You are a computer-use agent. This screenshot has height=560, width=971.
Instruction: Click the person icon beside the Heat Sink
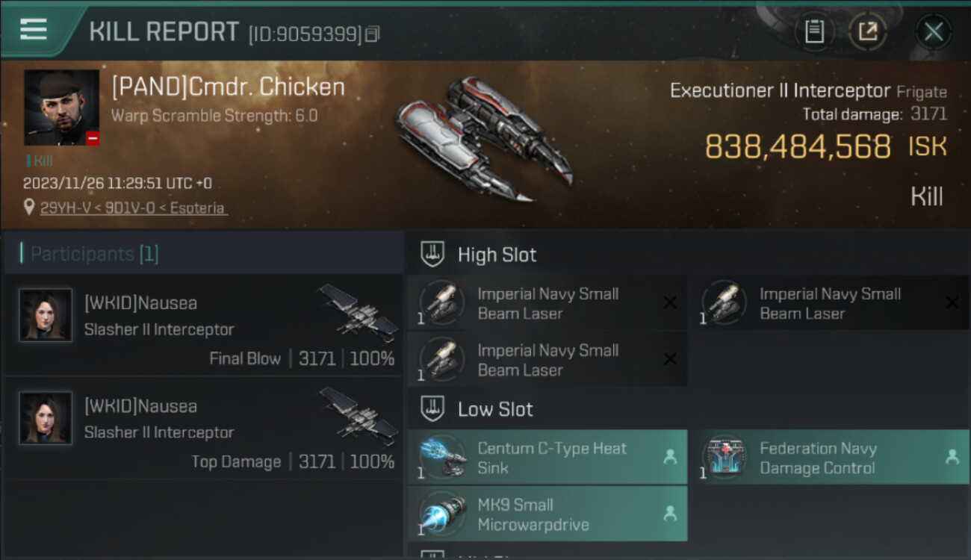(670, 457)
